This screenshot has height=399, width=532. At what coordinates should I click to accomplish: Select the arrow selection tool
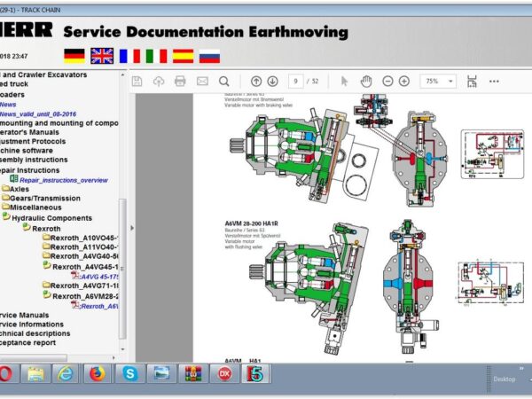[344, 82]
